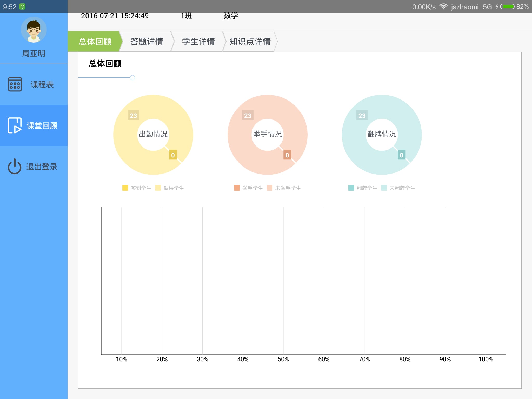Tap the 23 label on attendance chart
The image size is (532, 399).
(x=134, y=116)
